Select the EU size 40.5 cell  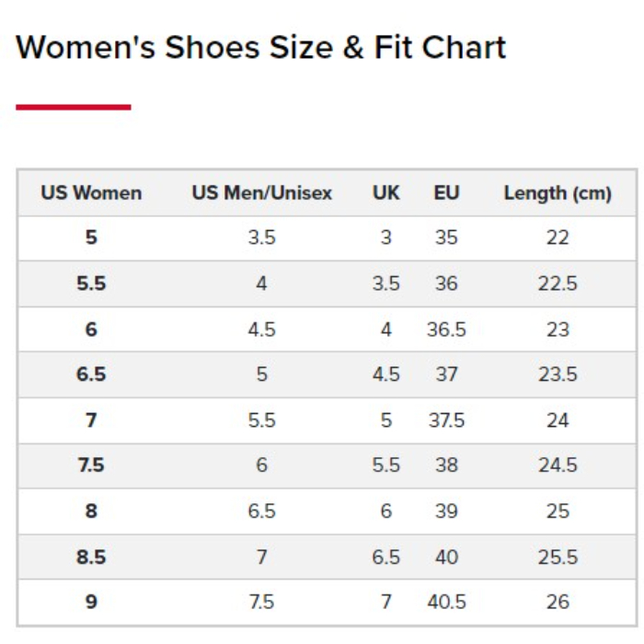pyautogui.click(x=446, y=603)
